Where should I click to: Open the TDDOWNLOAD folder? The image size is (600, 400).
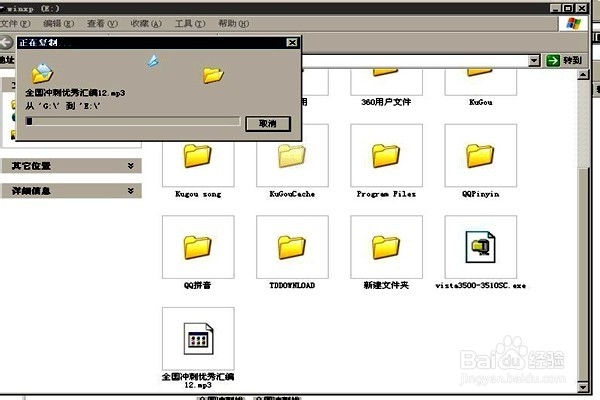pyautogui.click(x=292, y=247)
